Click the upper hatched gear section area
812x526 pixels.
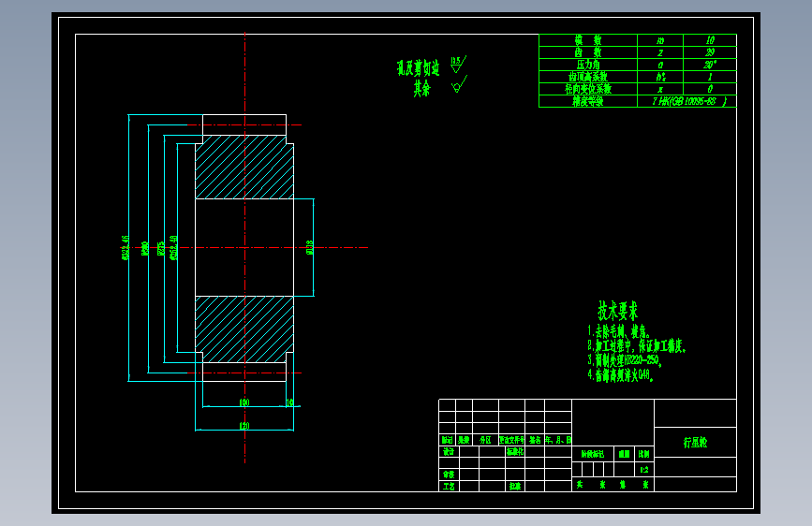coord(244,167)
